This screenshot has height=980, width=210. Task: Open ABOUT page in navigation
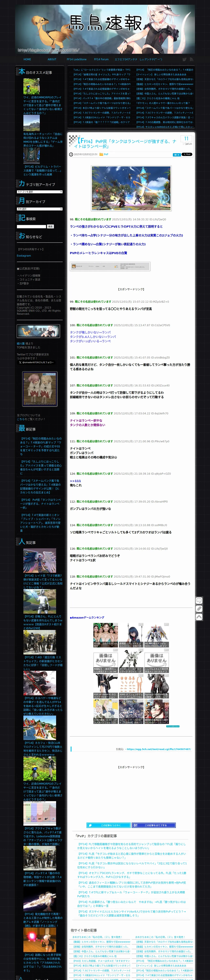click(52, 59)
